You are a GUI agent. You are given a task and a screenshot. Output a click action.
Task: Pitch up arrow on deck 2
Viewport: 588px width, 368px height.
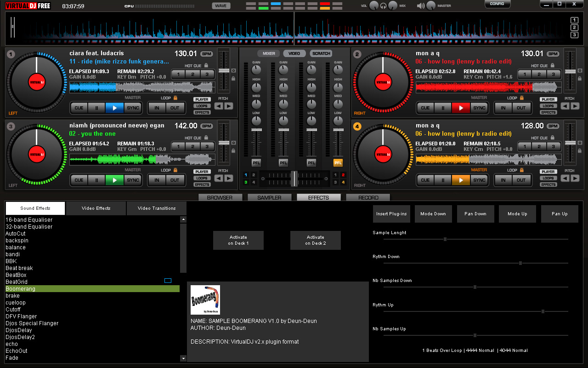tap(575, 106)
